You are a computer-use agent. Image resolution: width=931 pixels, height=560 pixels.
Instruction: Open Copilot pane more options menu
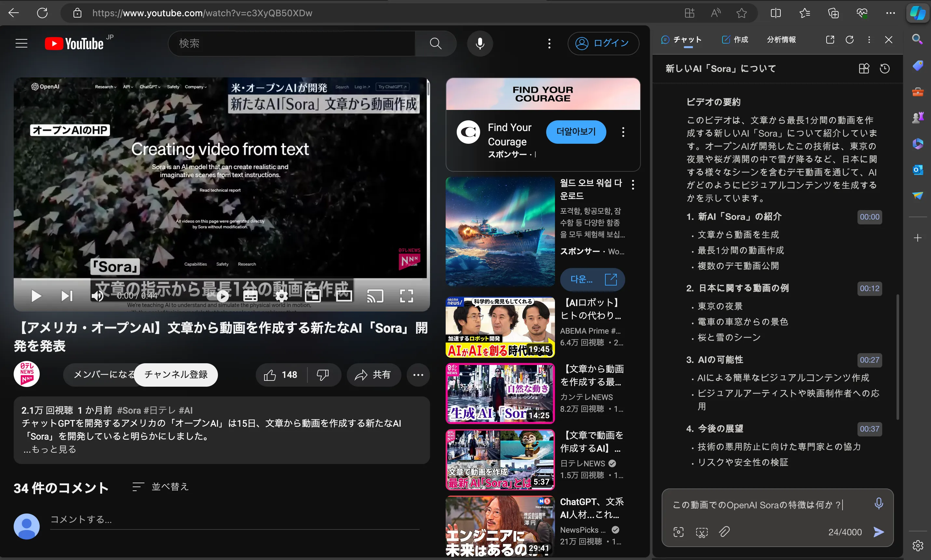pos(869,40)
